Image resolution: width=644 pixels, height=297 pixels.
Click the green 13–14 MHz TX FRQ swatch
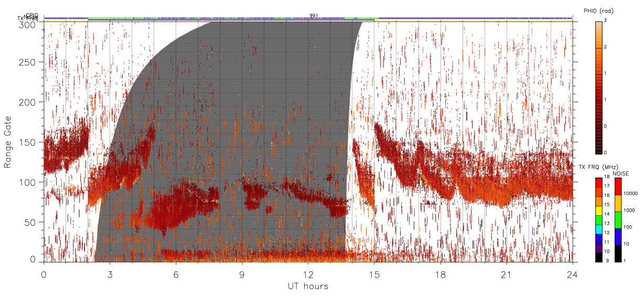(599, 220)
